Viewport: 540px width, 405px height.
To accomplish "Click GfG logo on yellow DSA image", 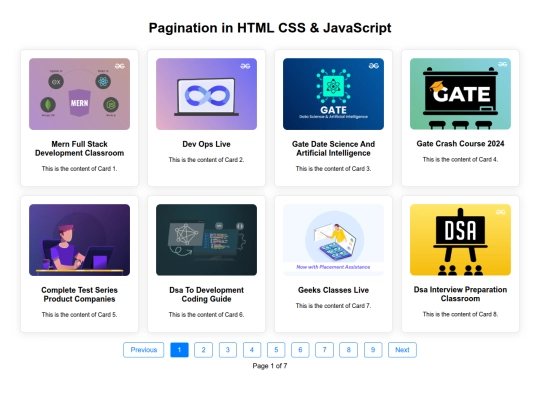I will pyautogui.click(x=501, y=211).
